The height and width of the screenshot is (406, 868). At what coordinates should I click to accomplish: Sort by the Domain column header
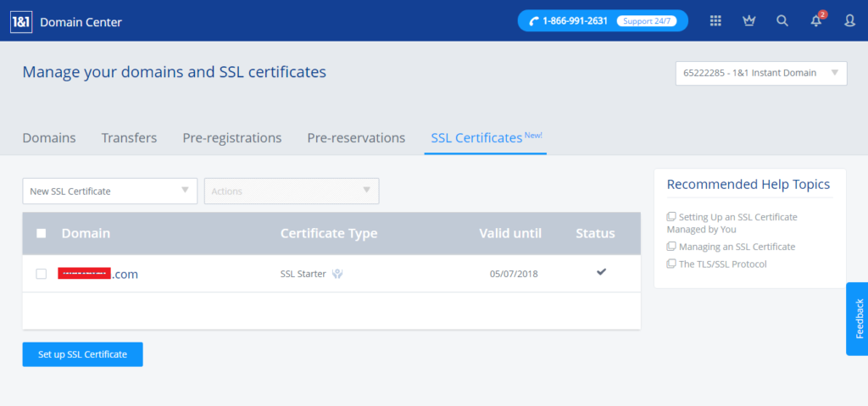tap(86, 233)
